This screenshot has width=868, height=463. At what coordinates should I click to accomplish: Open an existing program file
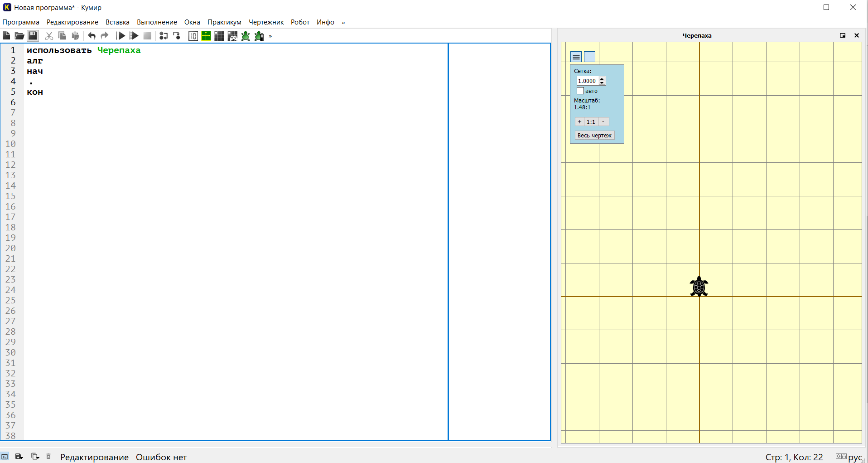19,36
